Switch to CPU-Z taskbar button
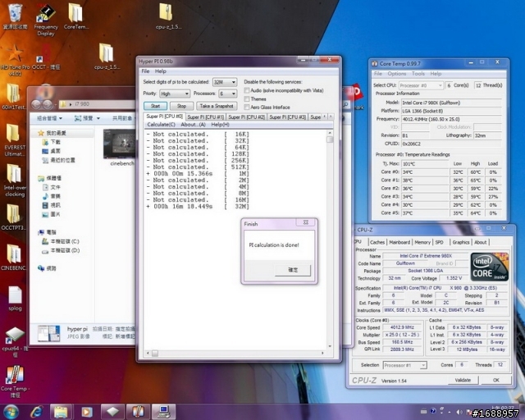Viewport: 525px width, 420px height. (113, 412)
